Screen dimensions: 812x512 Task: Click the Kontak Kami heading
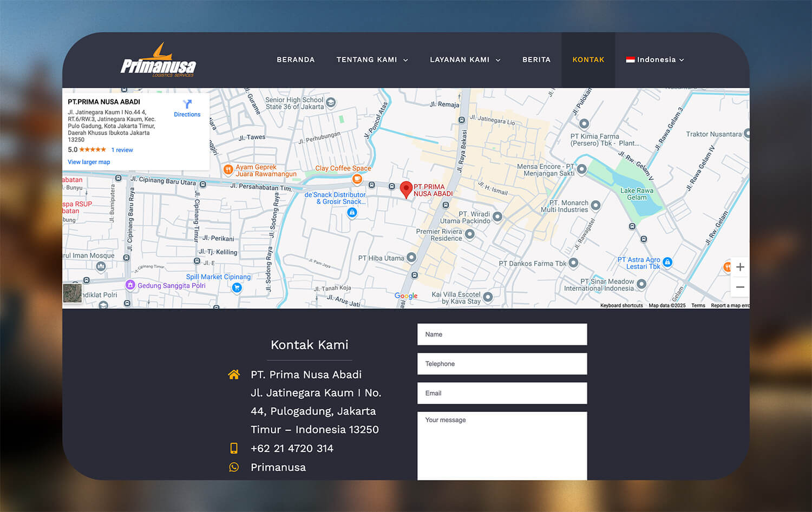[310, 345]
